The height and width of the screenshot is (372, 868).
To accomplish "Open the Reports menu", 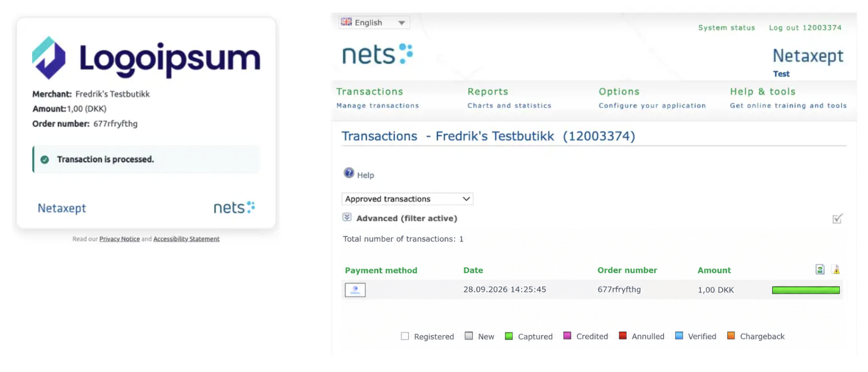I will point(488,92).
